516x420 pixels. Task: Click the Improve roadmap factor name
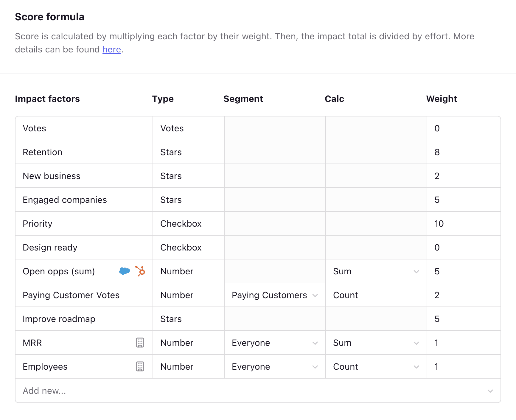(59, 319)
